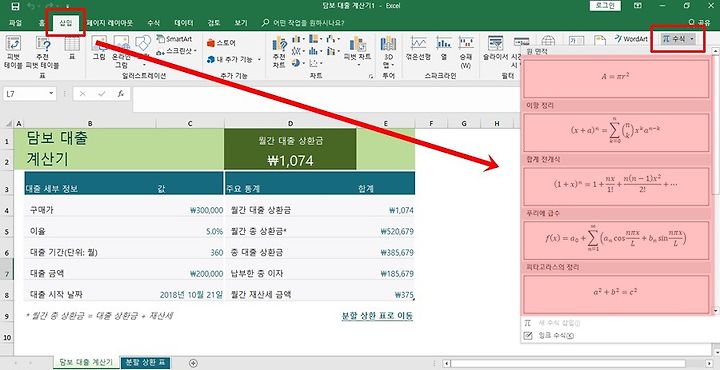Follow the 분할 상환 표로 이동 link
The image size is (720, 370).
377,316
